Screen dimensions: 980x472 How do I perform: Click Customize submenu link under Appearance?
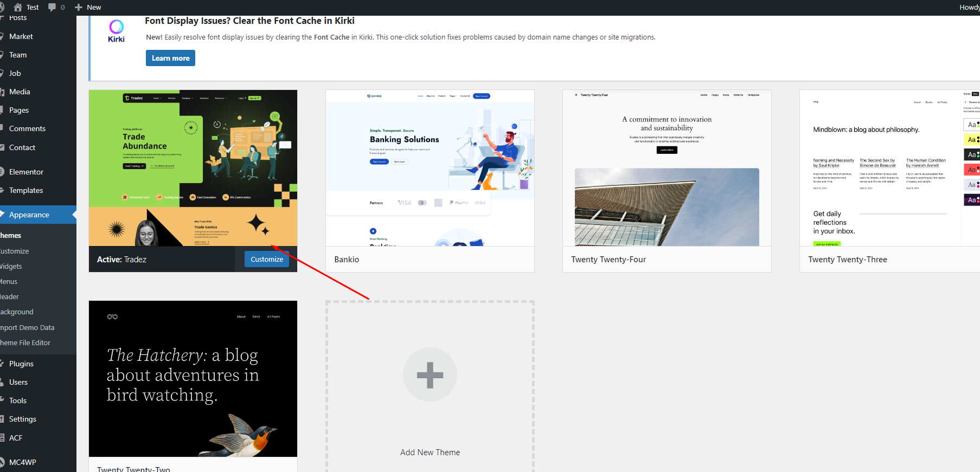point(15,251)
